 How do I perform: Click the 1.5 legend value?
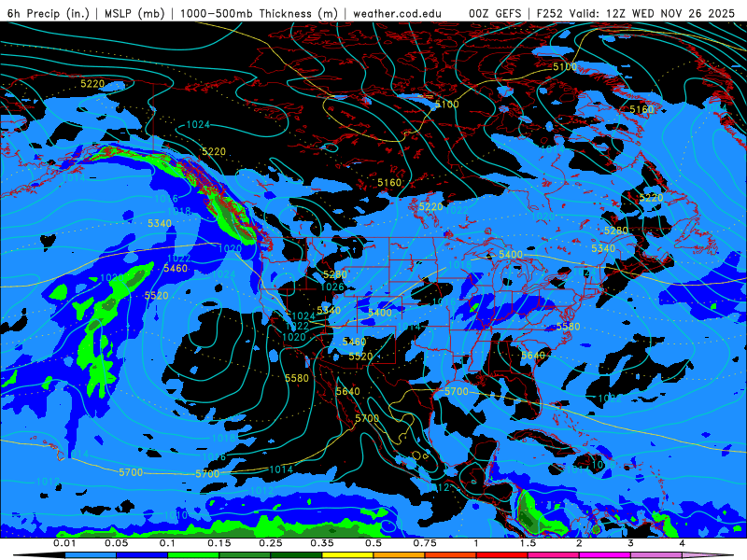528,543
